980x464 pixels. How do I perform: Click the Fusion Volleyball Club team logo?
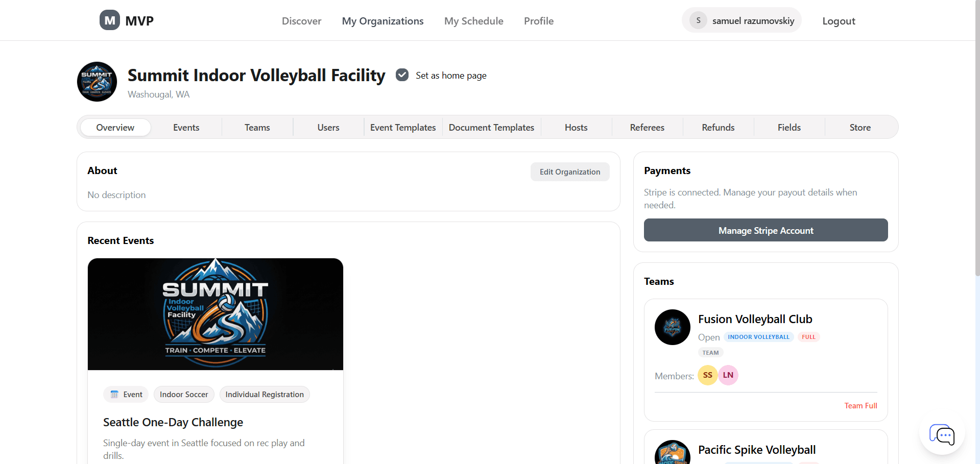pyautogui.click(x=672, y=327)
